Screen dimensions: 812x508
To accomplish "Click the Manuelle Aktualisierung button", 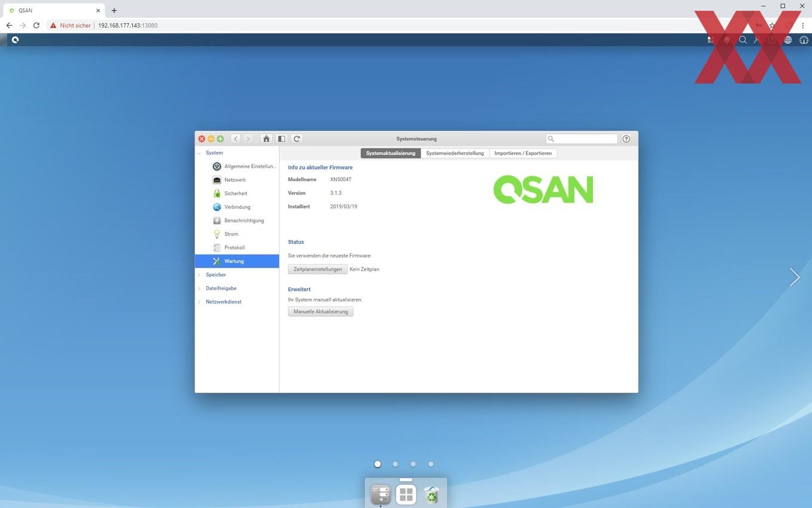I will [x=321, y=311].
